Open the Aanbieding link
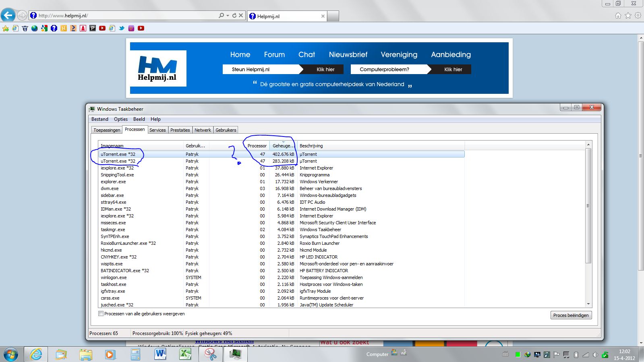 click(451, 55)
